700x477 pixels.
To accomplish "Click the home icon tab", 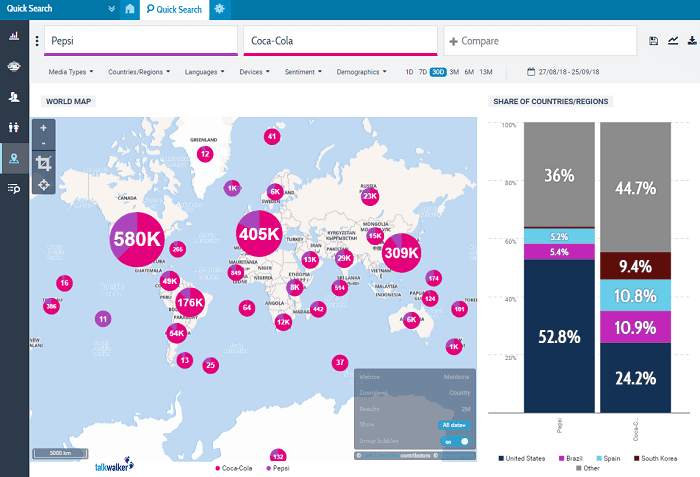I will point(131,9).
